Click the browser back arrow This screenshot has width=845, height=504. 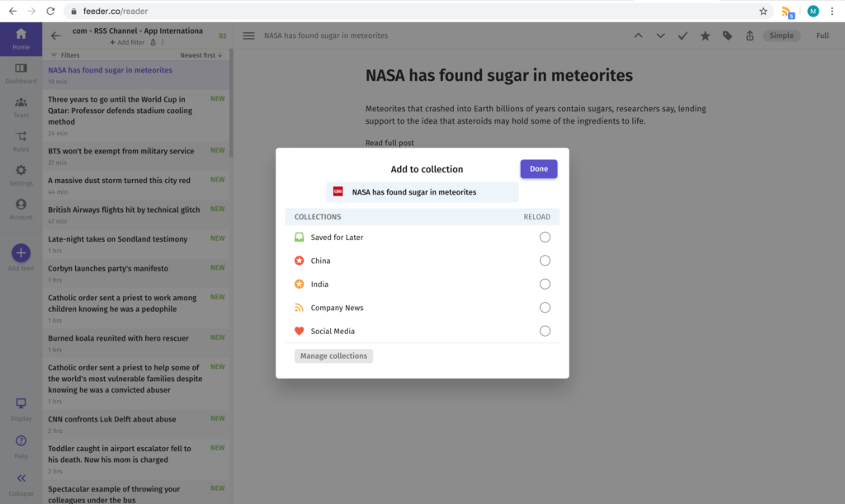pos(12,11)
